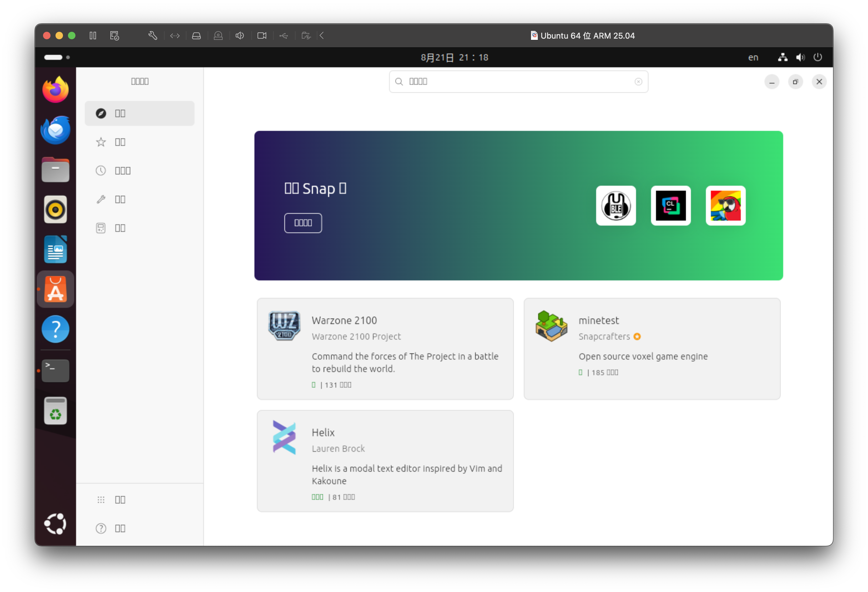Launch Firefox from the Ubuntu dock
Screen dimensions: 868x592
(x=55, y=90)
